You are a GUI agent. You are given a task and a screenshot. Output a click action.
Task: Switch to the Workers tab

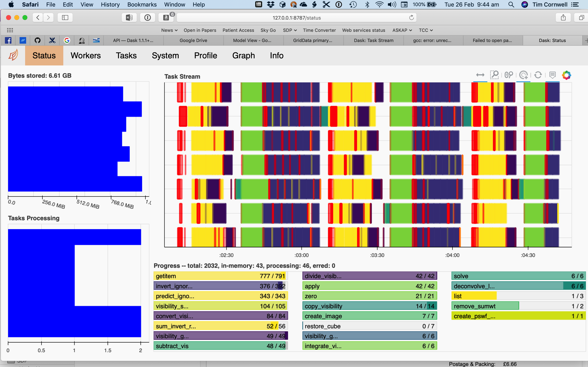tap(86, 56)
